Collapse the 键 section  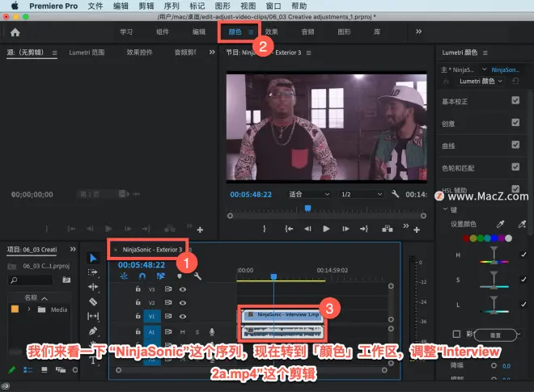click(x=445, y=209)
